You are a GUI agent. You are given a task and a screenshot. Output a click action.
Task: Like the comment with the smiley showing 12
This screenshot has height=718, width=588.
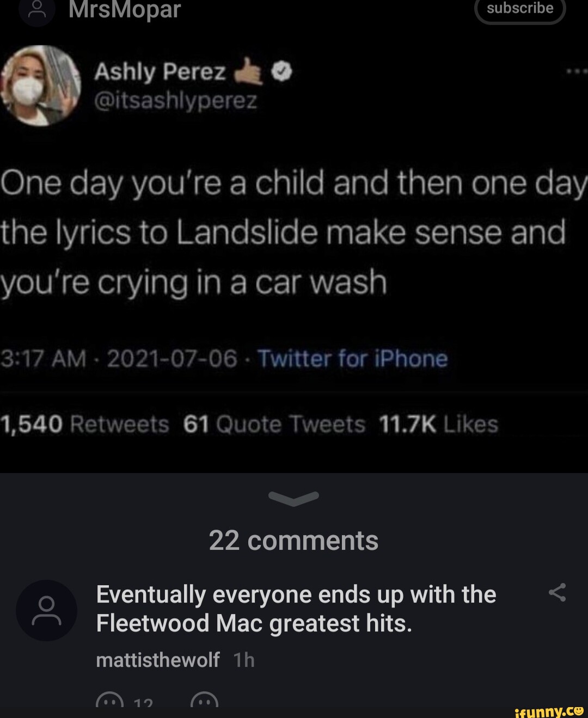[x=109, y=701]
